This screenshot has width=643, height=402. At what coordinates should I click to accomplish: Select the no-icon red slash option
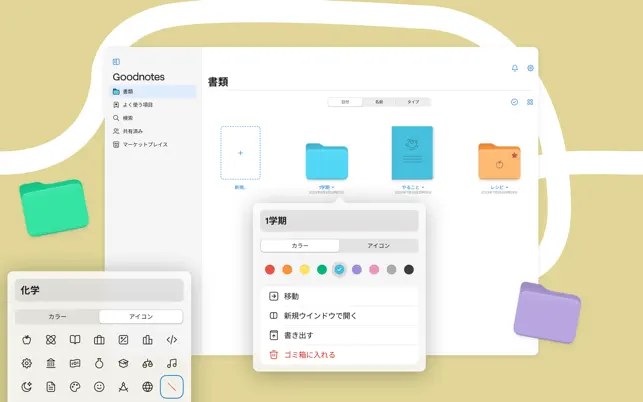point(172,386)
